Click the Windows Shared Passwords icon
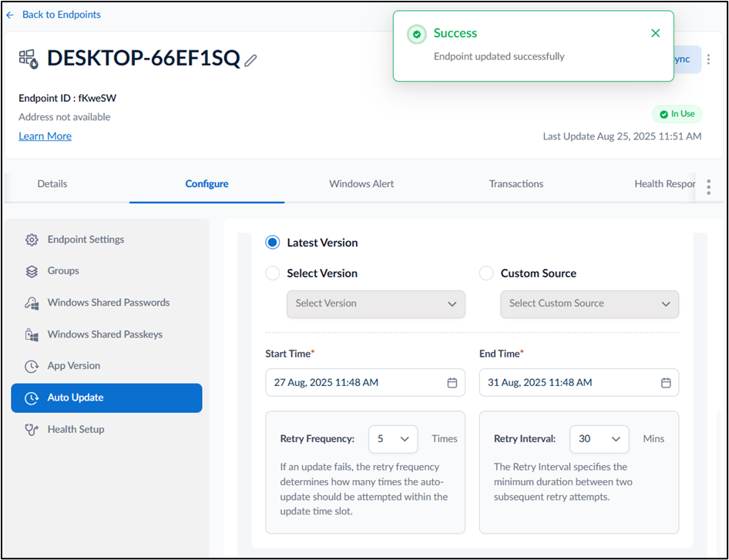The image size is (729, 560). click(x=32, y=303)
